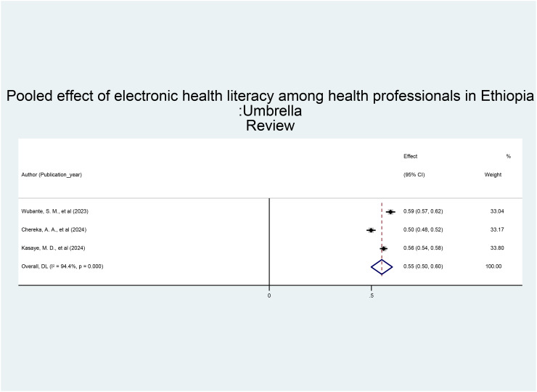The height and width of the screenshot is (392, 537).
Task: Click the (95% CI) header label
Action: click(x=414, y=175)
